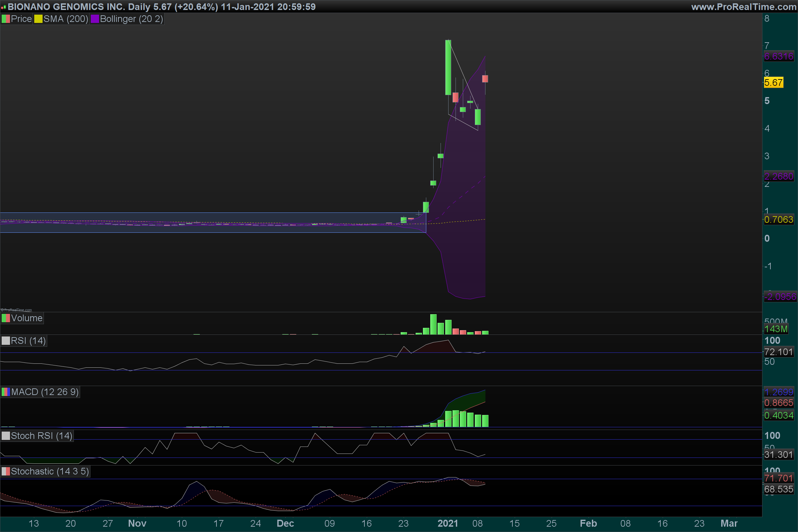
Task: Click the purple Bollinger legend swatch
Action: tap(95, 19)
